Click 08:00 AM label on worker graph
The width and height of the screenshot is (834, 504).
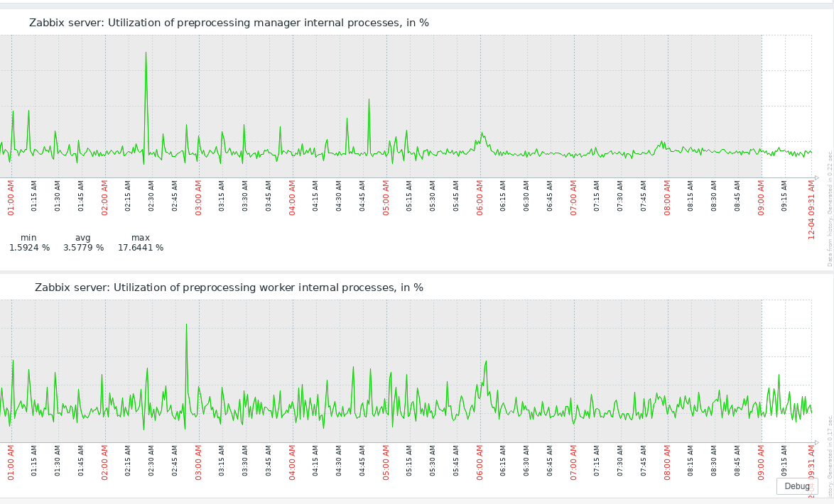point(667,463)
